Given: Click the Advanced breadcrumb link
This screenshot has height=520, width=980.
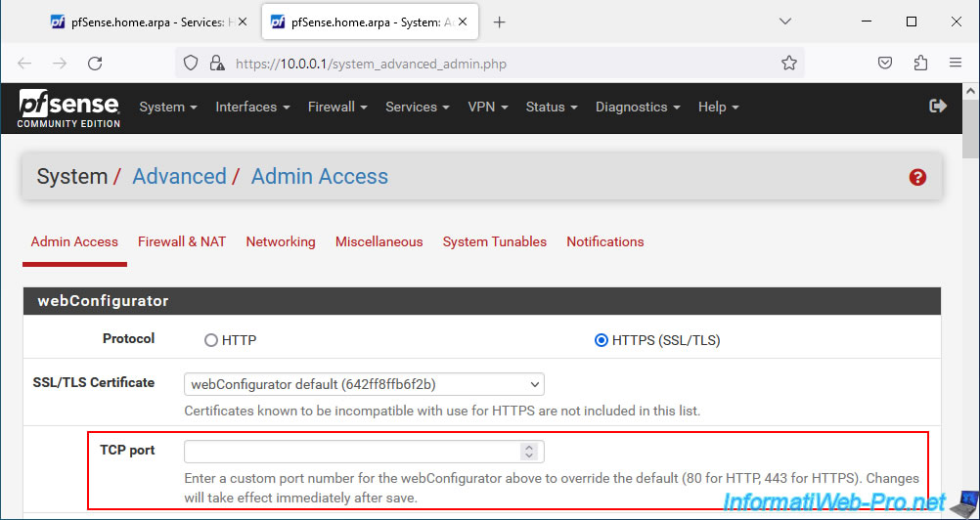Looking at the screenshot, I should (179, 177).
